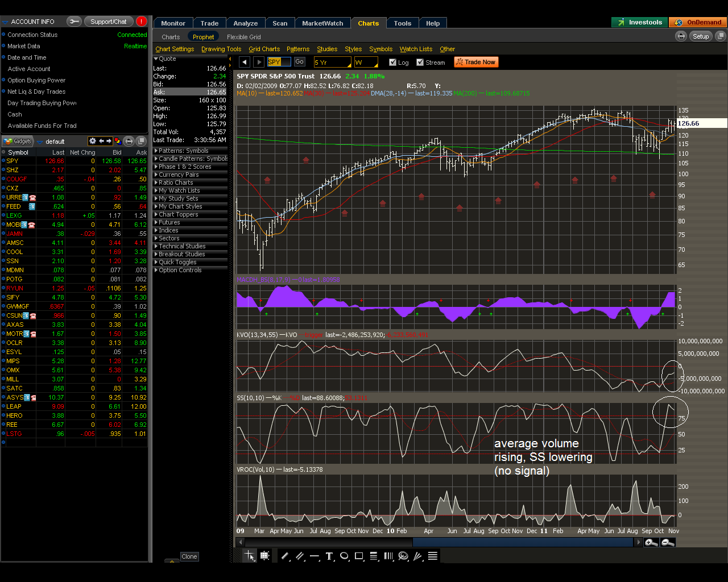Image resolution: width=728 pixels, height=582 pixels.
Task: Open the Flexible Grid subtab
Action: (244, 37)
